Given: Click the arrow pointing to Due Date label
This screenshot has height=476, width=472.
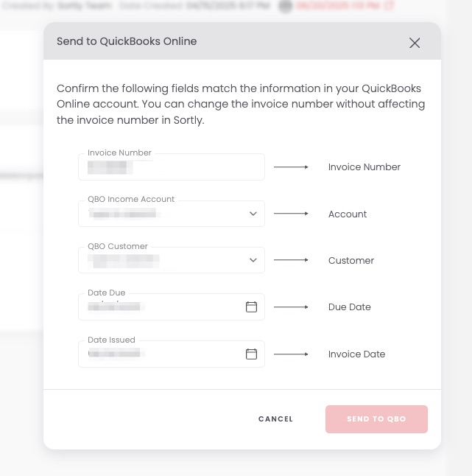Looking at the screenshot, I should tap(291, 307).
